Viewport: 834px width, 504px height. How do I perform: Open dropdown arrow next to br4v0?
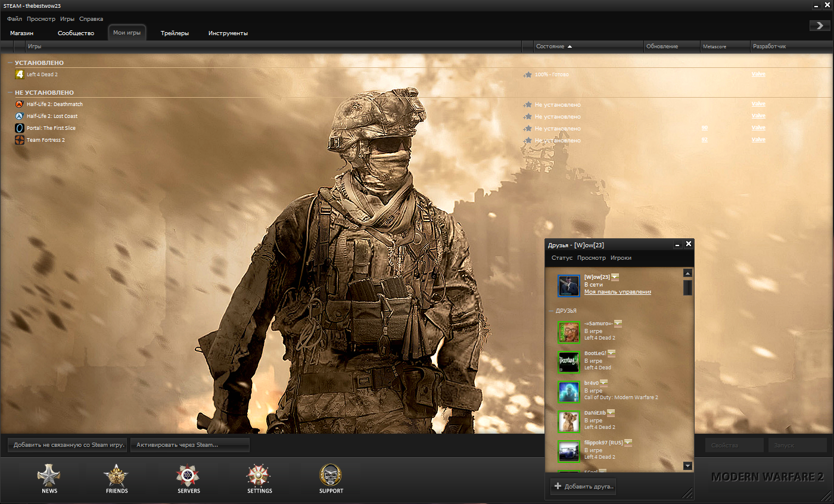click(603, 382)
